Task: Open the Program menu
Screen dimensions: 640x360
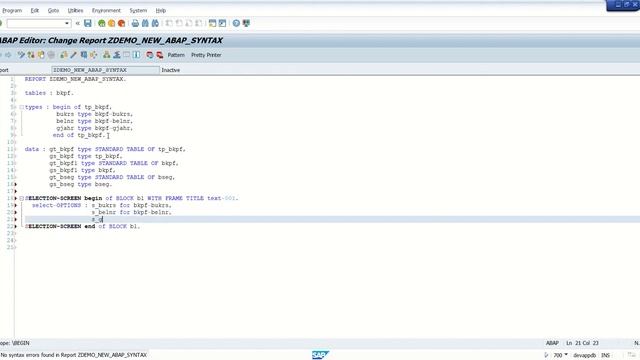Action: click(12, 10)
